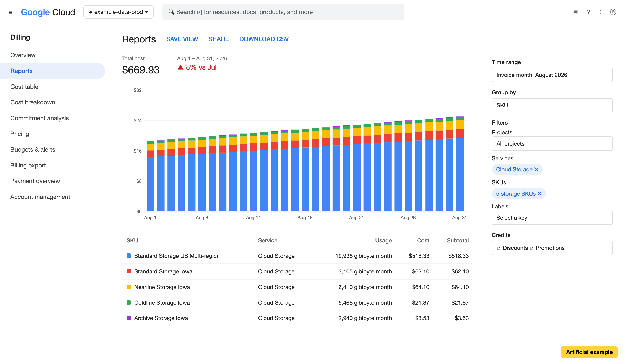Select Reports in the sidebar
This screenshot has width=624, height=364.
tap(52, 71)
